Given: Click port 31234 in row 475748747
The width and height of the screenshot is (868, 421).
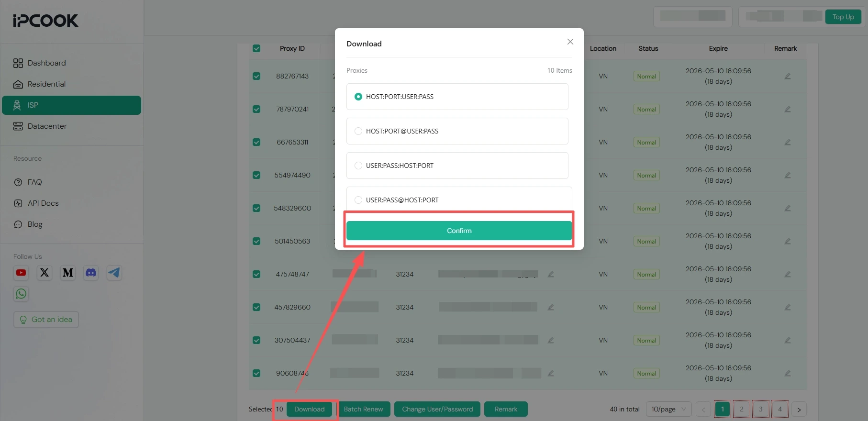Looking at the screenshot, I should [405, 274].
